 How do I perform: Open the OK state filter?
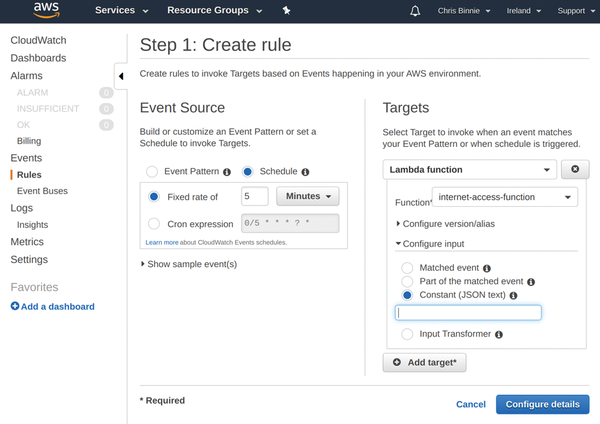click(23, 125)
